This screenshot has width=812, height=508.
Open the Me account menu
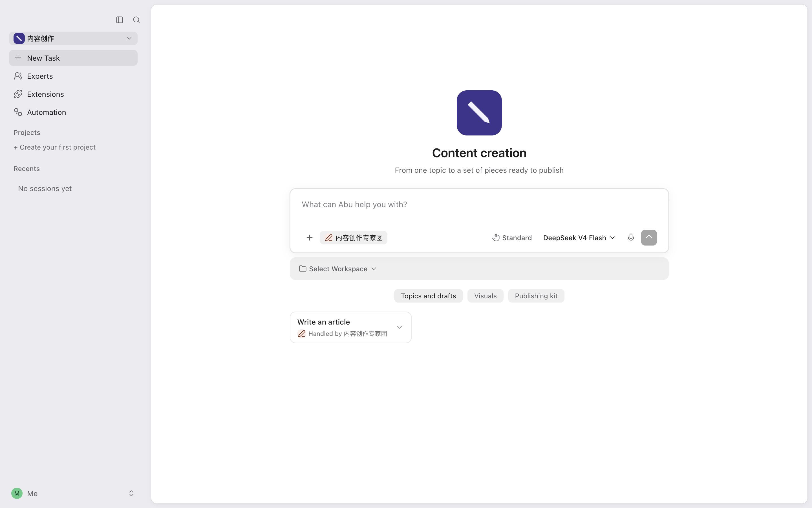tap(73, 493)
